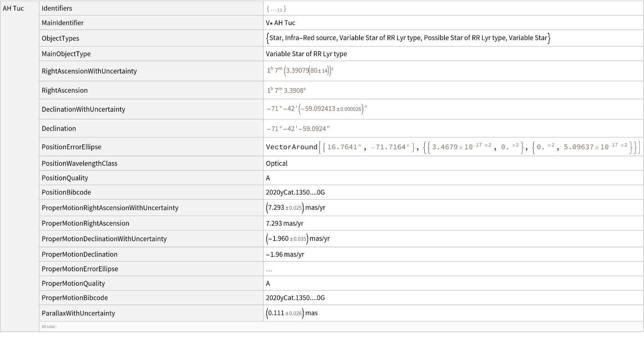
Task: Select the V* AH Tuc main identifier value
Action: point(281,23)
